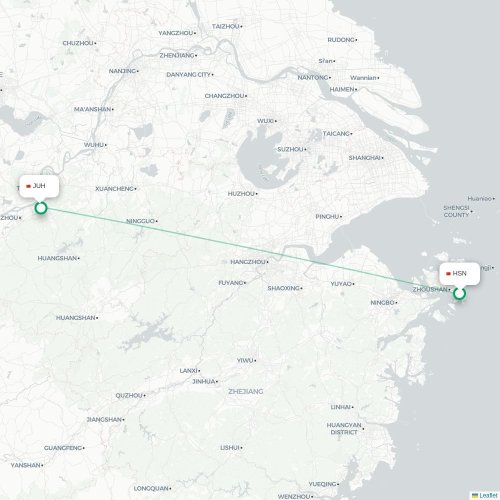The width and height of the screenshot is (500, 500).
Task: Click the flag icon beside Leaflet
Action: click(x=475, y=496)
